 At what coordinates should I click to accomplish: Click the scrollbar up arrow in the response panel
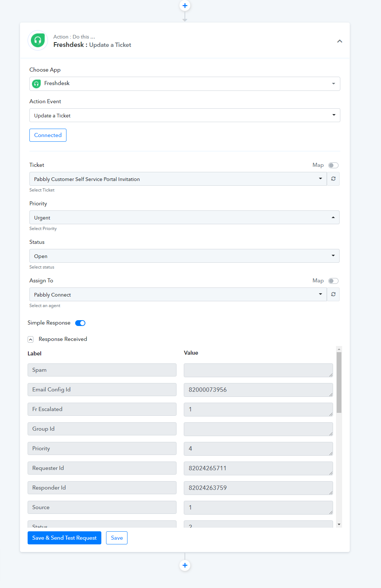[x=339, y=349]
